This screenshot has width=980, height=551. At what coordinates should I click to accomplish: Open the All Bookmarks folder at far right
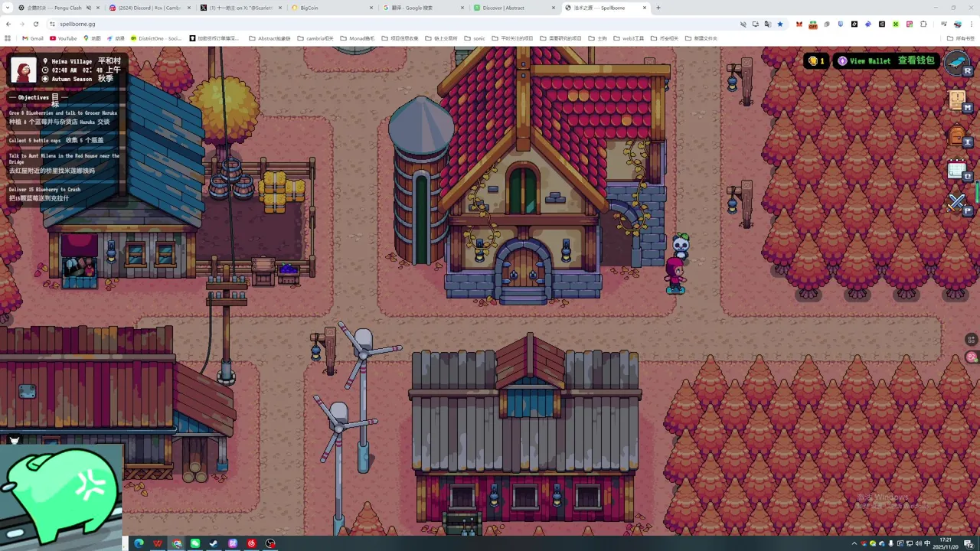point(961,38)
